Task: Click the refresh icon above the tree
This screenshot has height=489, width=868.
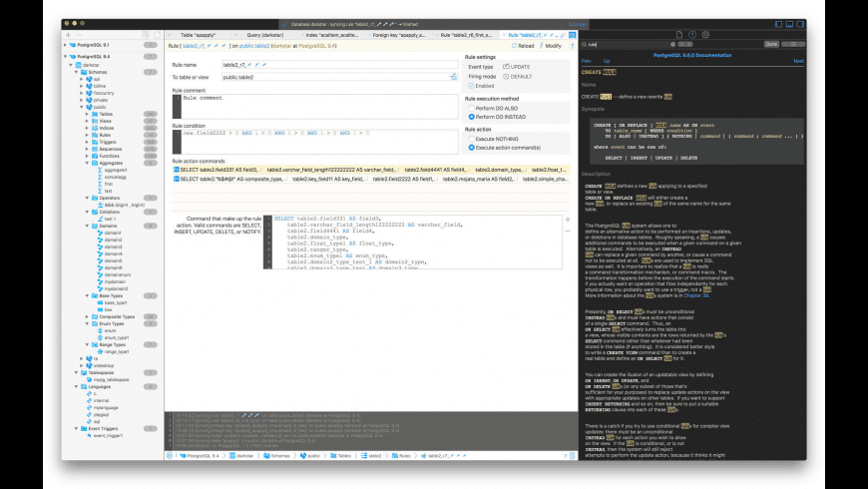Action: click(x=158, y=35)
